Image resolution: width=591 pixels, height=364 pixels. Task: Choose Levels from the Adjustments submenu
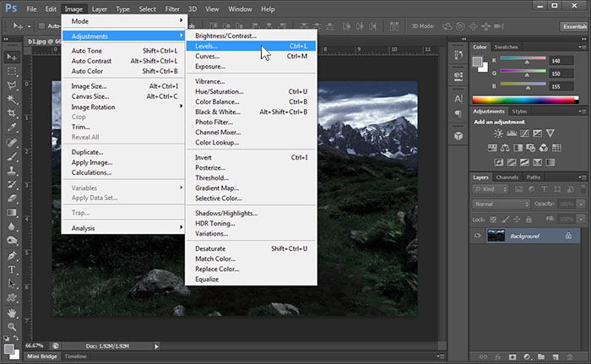pos(207,46)
